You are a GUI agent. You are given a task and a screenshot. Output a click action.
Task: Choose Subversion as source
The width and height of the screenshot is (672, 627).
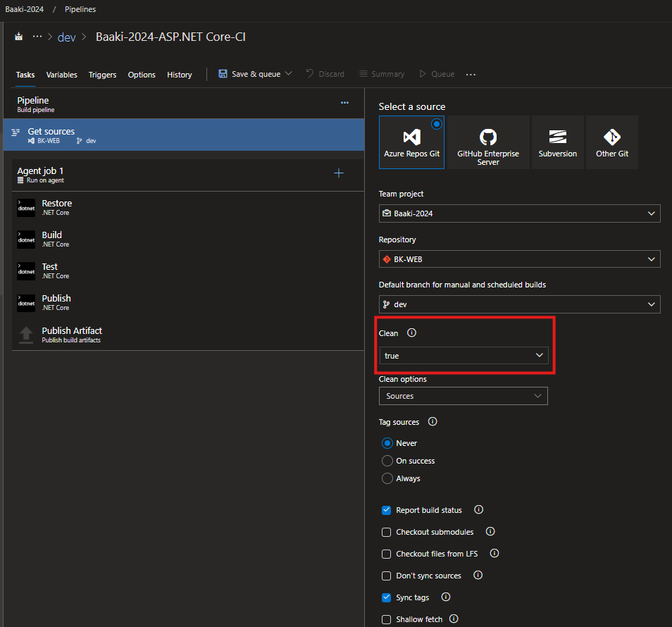[x=558, y=142]
